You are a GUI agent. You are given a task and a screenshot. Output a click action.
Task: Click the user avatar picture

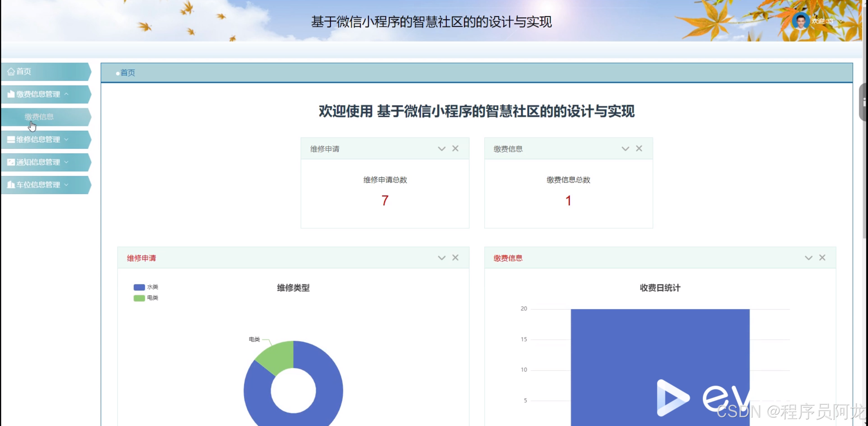(800, 21)
